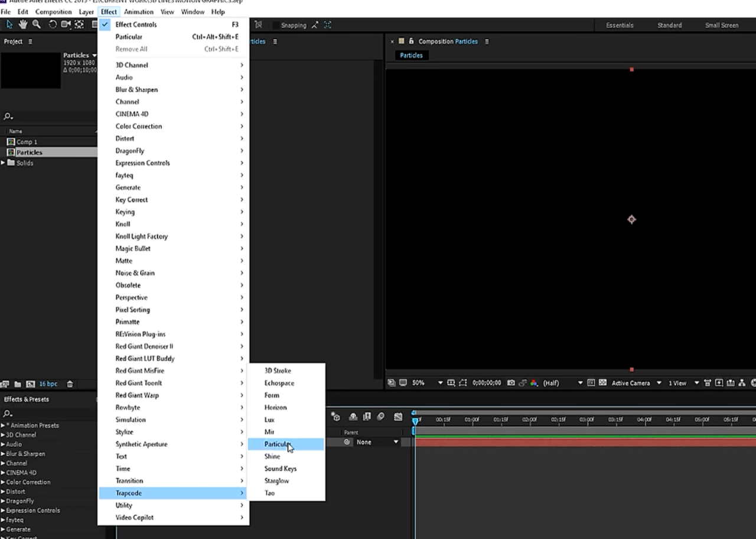756x539 pixels.
Task: Expand Animation Presets in Effects & Presets
Action: click(x=3, y=426)
